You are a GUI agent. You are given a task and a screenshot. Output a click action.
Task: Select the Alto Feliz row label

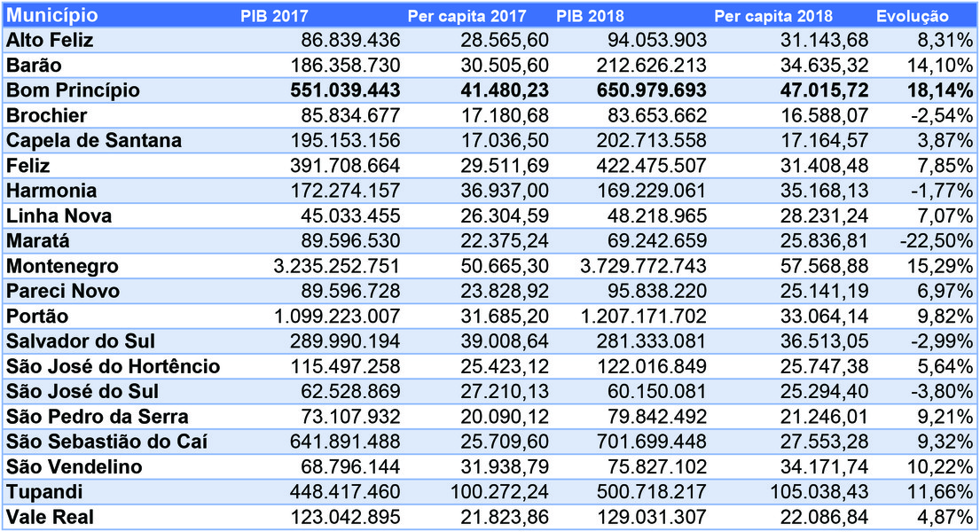(50, 40)
